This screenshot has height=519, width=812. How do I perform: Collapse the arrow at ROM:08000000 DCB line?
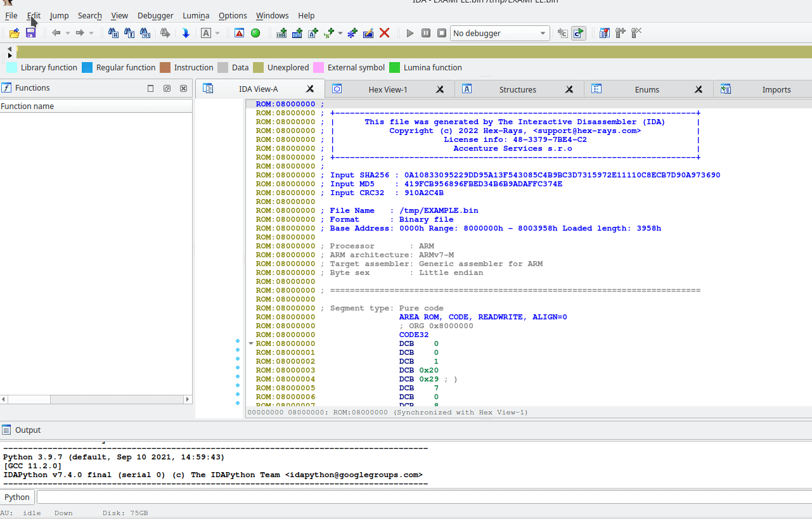[x=251, y=343]
